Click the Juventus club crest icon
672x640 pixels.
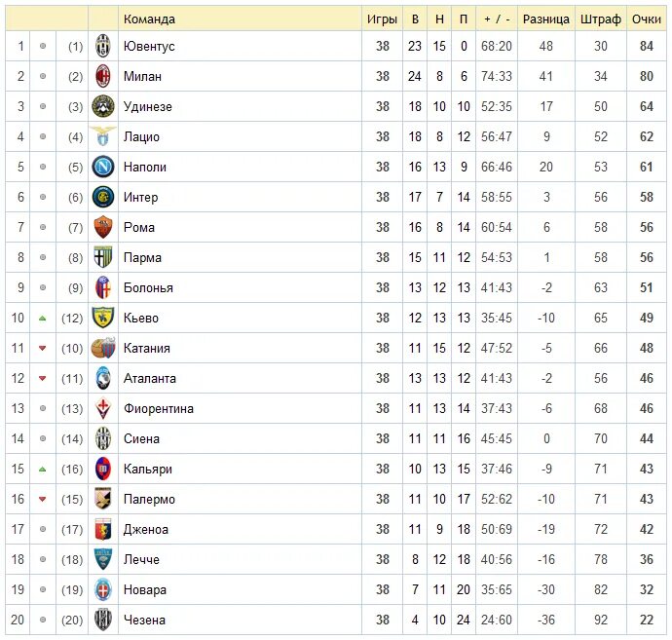[x=103, y=46]
